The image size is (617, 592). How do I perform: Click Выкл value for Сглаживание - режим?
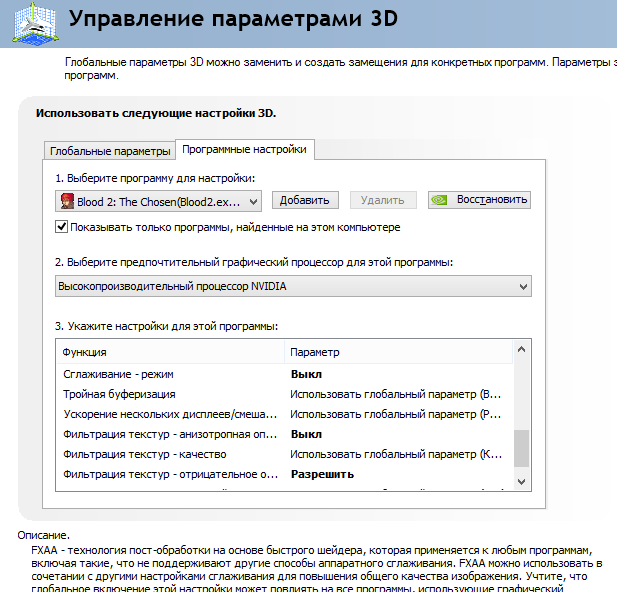(x=306, y=374)
